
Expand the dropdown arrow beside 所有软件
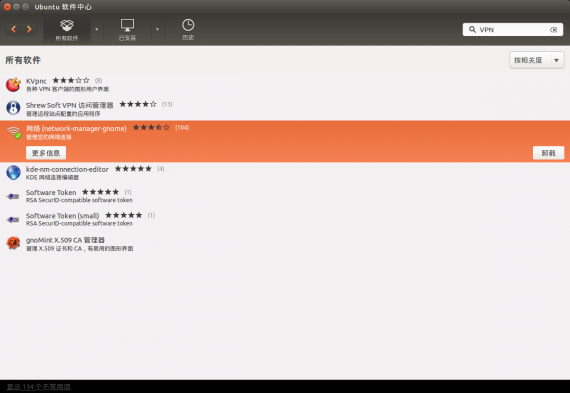coord(97,29)
